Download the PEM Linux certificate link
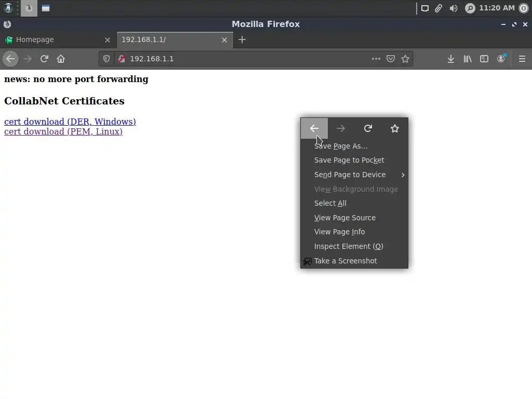Viewport: 532px width, 399px height. point(63,131)
